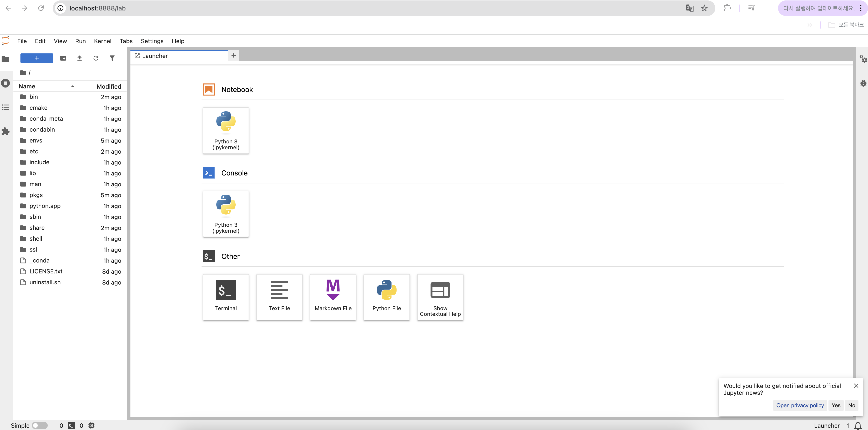The image size is (868, 430).
Task: Open the Debugger bug icon
Action: coord(863,83)
